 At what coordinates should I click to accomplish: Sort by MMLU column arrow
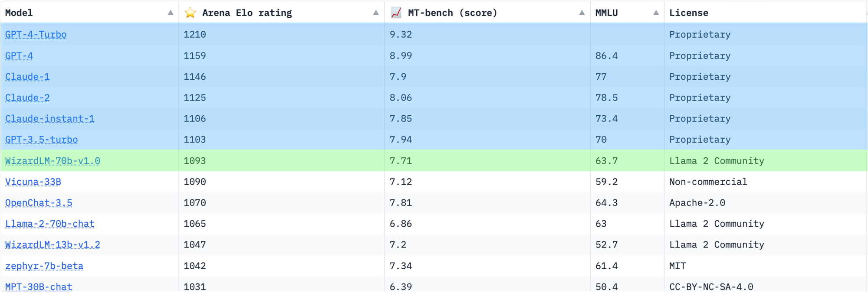[656, 13]
